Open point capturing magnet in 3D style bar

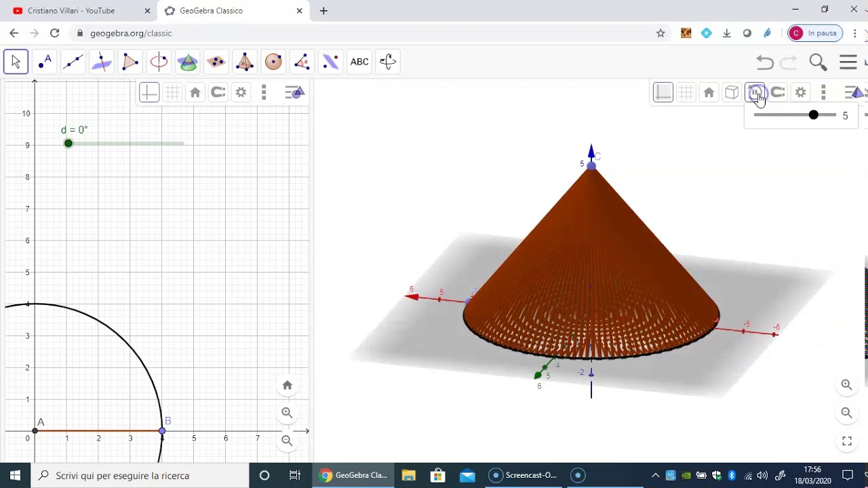click(x=778, y=92)
